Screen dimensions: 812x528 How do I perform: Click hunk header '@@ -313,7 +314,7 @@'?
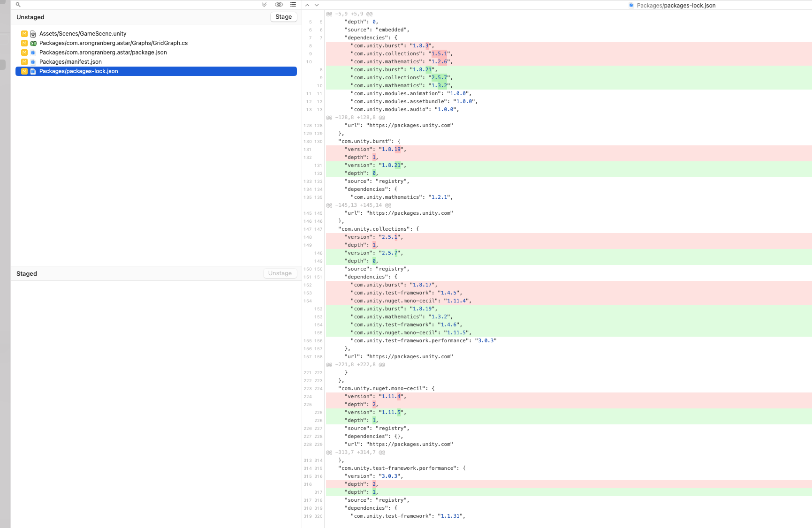pyautogui.click(x=356, y=453)
